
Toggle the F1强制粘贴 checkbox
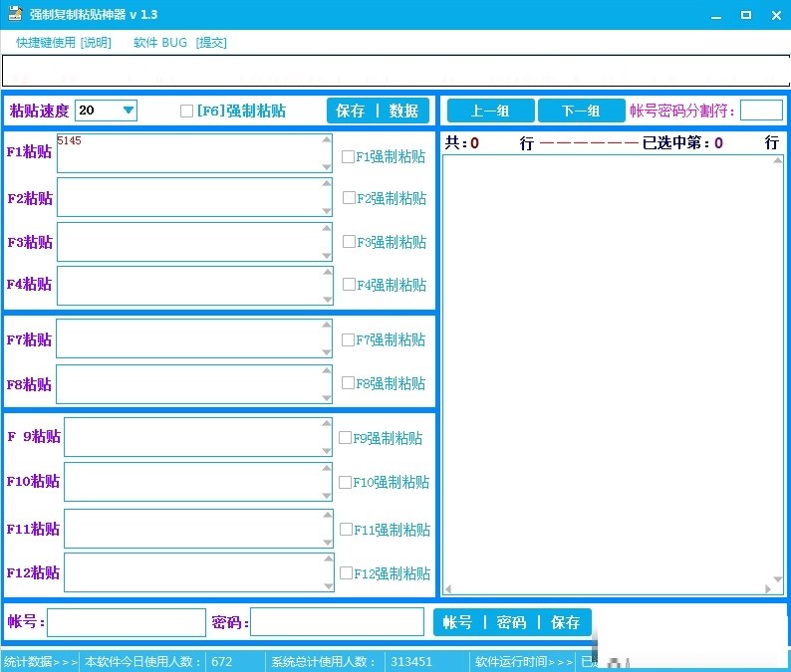pos(348,156)
